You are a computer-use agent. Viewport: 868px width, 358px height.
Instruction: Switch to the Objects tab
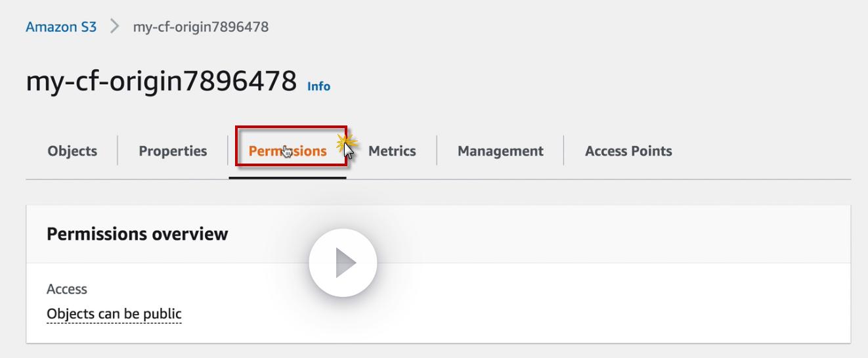coord(72,151)
